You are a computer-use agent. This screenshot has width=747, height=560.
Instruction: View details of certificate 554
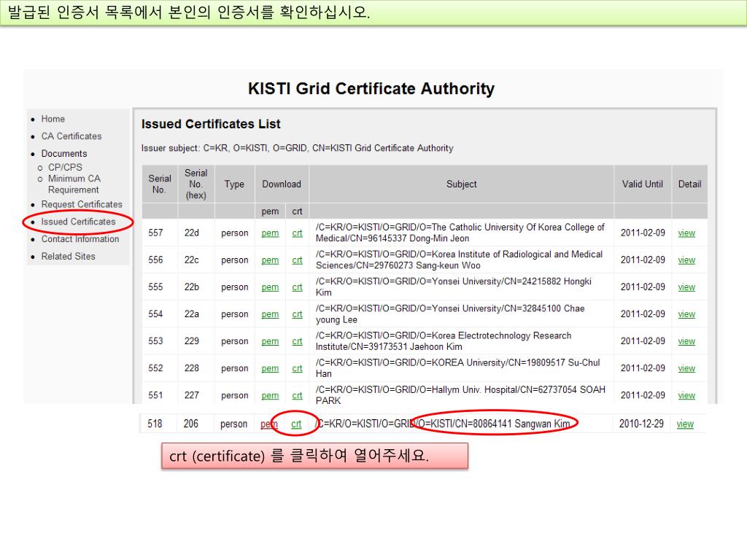(x=686, y=314)
